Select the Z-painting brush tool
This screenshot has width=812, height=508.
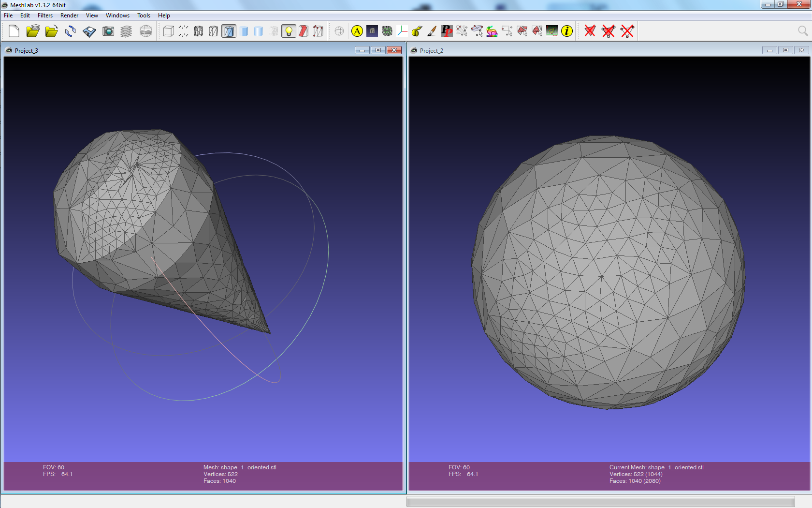(432, 31)
